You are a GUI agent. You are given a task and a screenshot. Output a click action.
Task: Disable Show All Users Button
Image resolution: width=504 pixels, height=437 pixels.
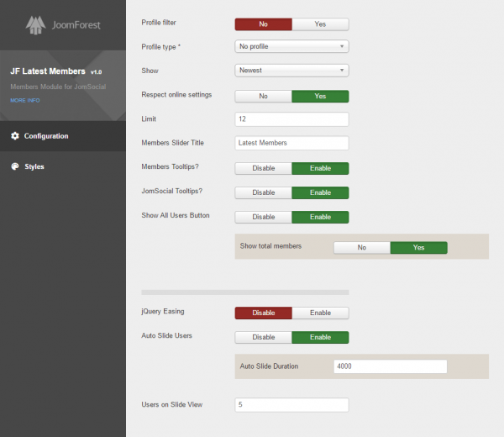pyautogui.click(x=263, y=217)
